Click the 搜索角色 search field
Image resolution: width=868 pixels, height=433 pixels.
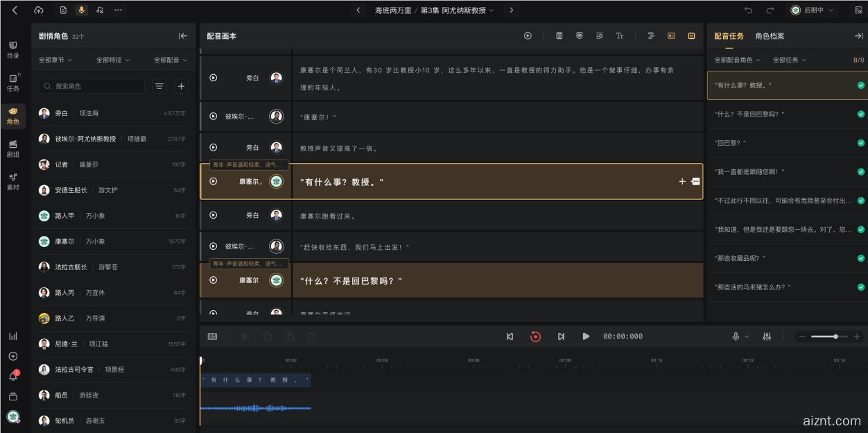(x=94, y=86)
